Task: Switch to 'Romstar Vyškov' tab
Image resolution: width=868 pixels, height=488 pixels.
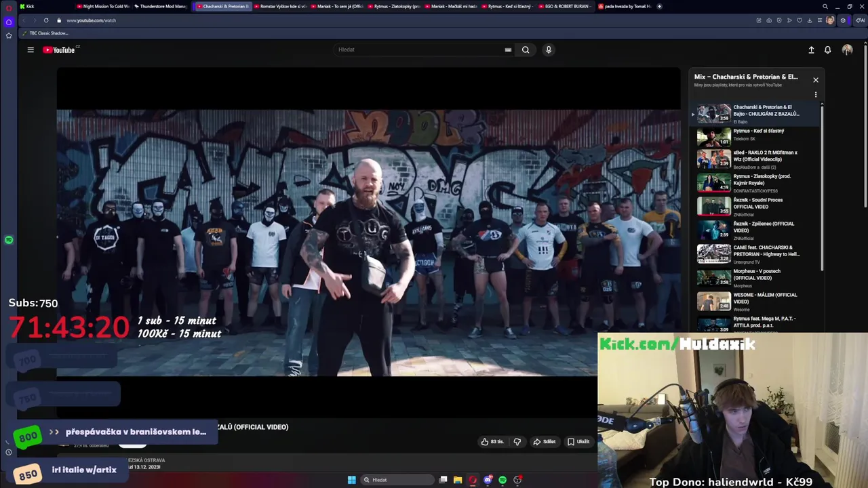Action: (x=280, y=6)
